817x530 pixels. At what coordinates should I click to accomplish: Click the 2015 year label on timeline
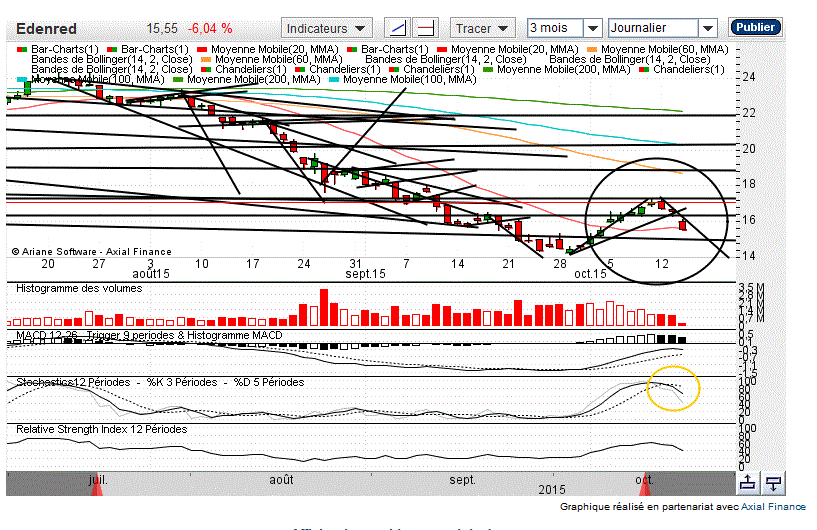552,489
